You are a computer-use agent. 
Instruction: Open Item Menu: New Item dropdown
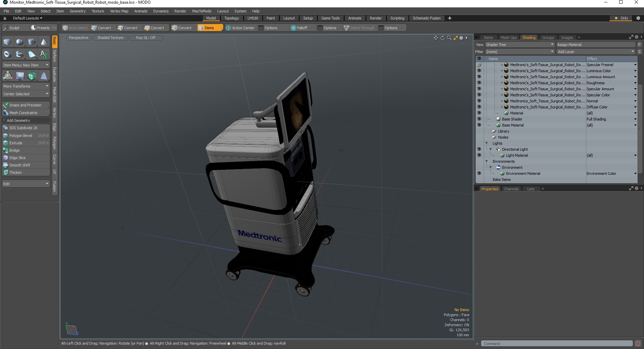click(x=26, y=65)
